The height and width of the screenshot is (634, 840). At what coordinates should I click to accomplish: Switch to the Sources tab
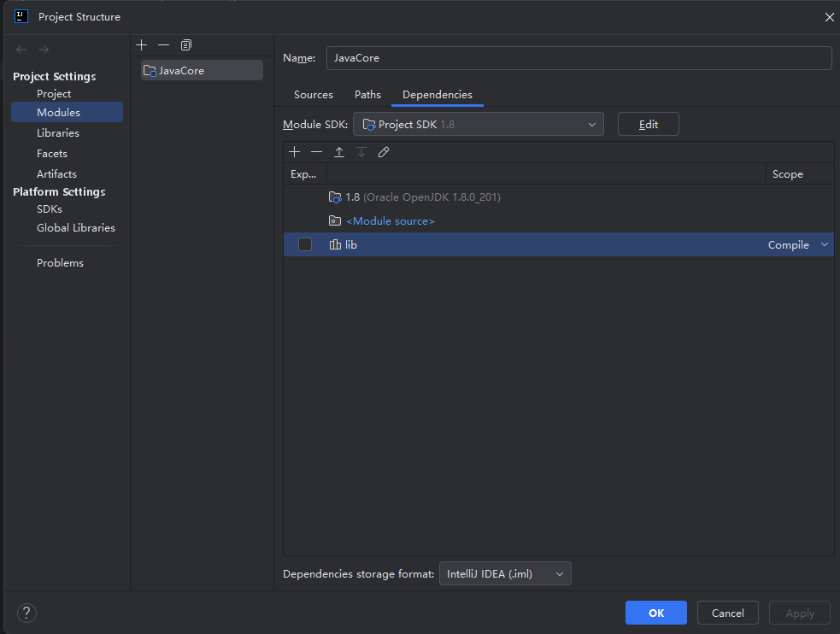pos(314,95)
